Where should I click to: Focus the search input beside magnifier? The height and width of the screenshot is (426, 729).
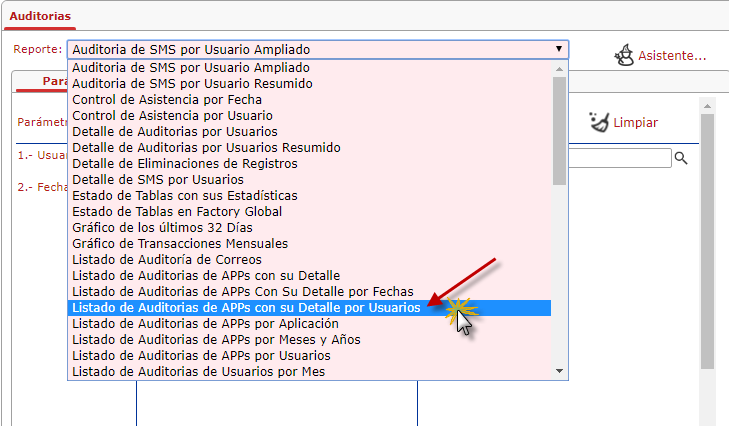point(620,158)
